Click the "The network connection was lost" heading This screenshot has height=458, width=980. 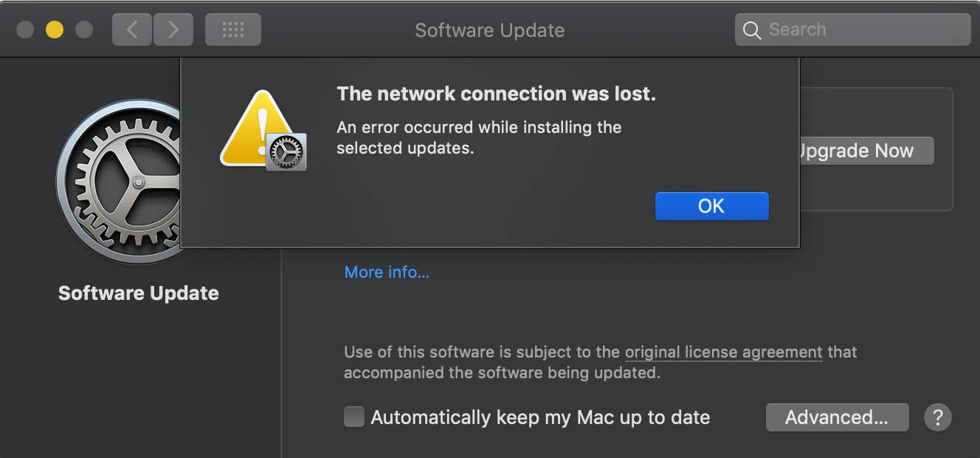[x=496, y=94]
